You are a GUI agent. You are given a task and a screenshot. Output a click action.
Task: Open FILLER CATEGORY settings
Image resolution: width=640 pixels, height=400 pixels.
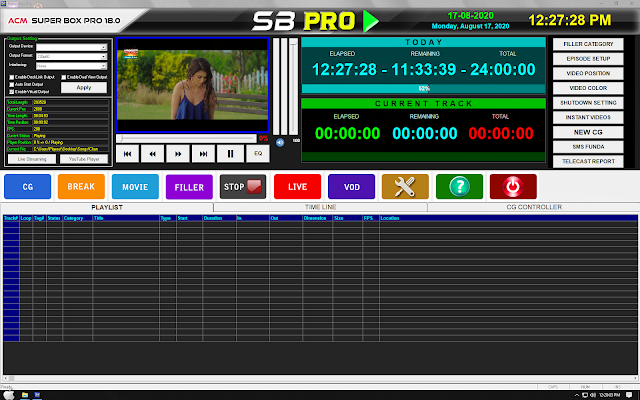(588, 44)
